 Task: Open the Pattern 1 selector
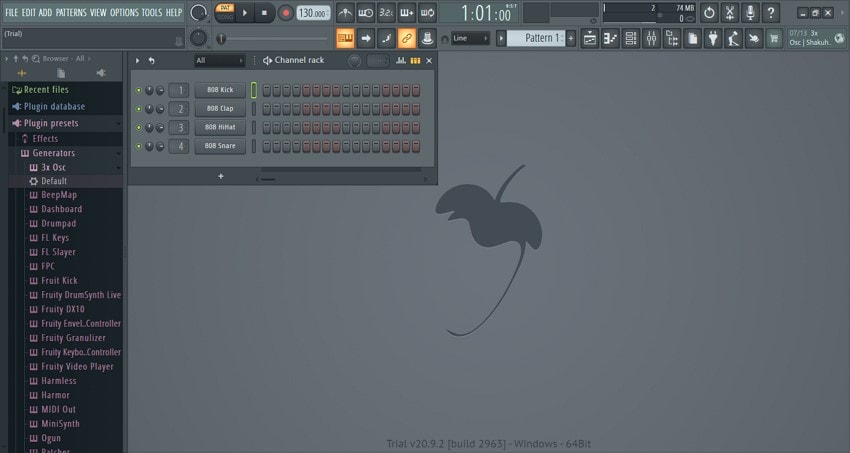pyautogui.click(x=536, y=38)
